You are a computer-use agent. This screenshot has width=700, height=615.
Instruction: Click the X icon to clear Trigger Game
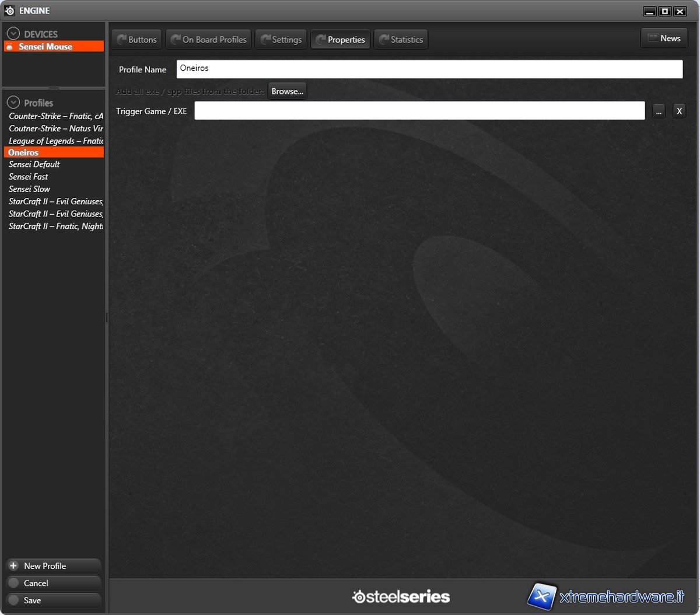tap(679, 111)
